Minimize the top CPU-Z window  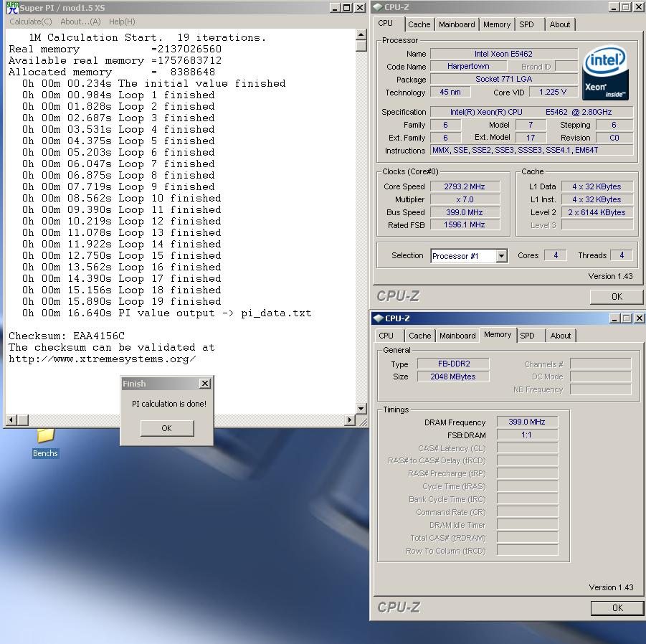(x=614, y=7)
